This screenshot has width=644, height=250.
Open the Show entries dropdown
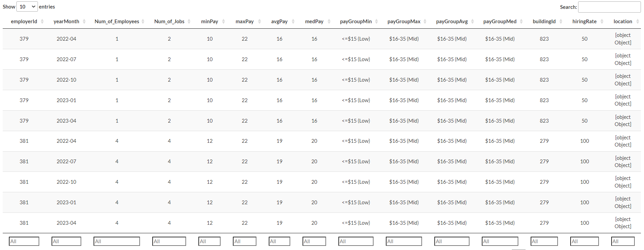tap(27, 7)
